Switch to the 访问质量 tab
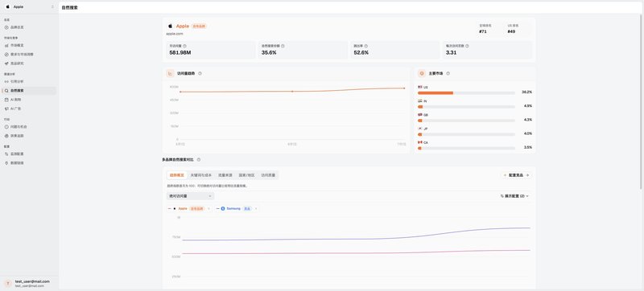644x291 pixels. pos(268,175)
